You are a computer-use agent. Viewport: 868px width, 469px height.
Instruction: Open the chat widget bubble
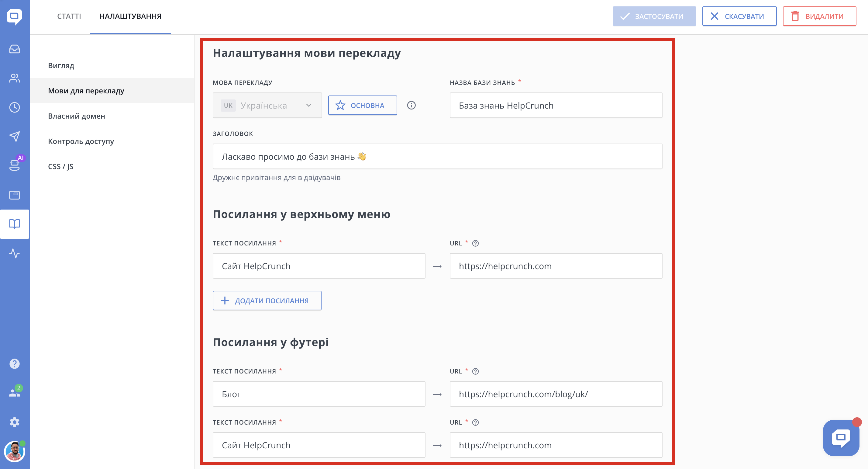pos(841,438)
